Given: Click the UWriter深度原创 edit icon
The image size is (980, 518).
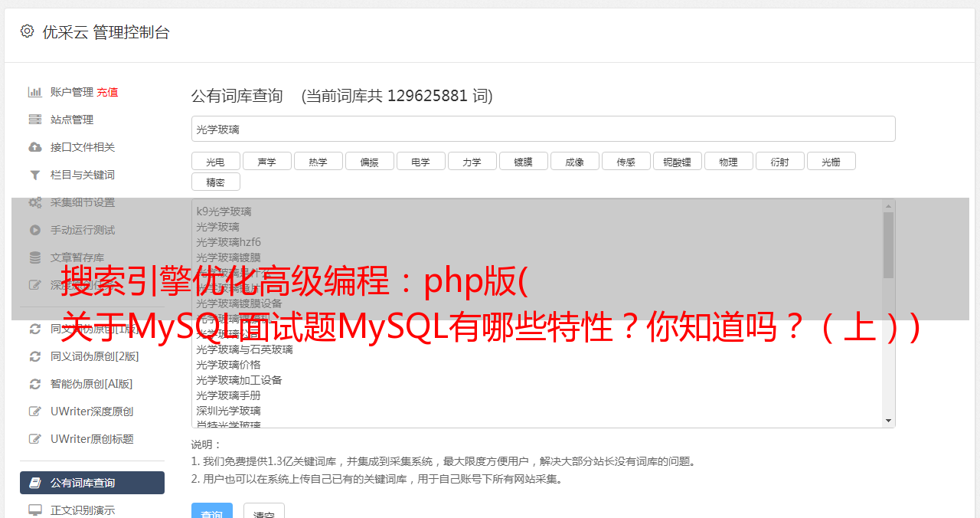Looking at the screenshot, I should pyautogui.click(x=35, y=411).
